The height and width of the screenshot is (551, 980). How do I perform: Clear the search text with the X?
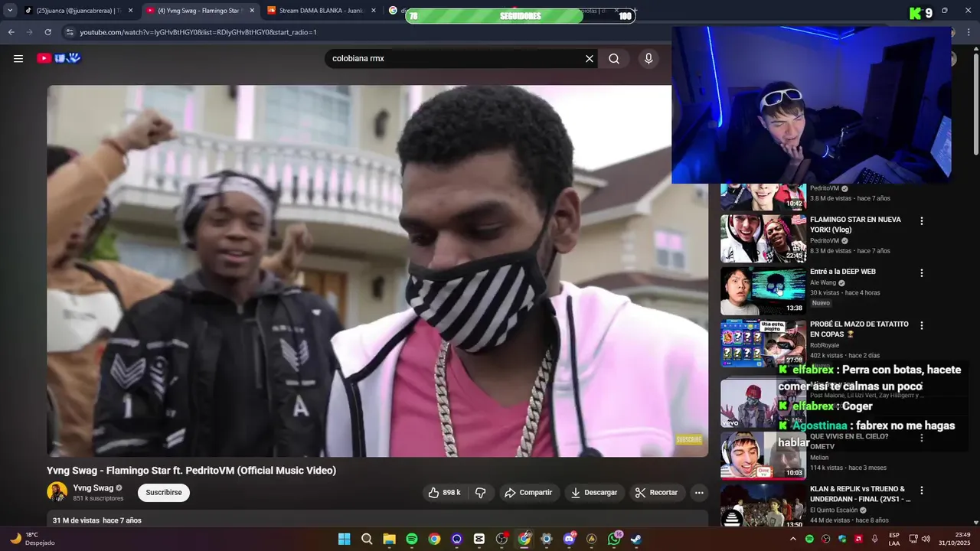coord(590,58)
